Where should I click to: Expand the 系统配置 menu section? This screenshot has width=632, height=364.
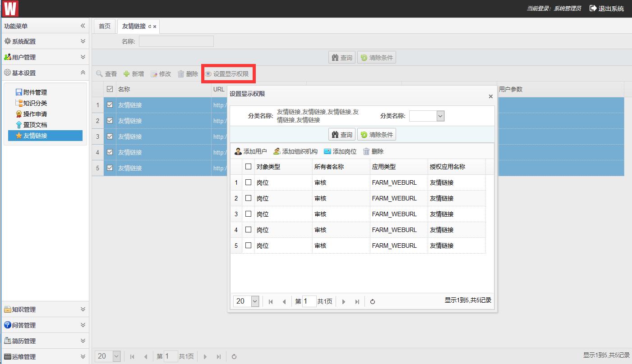[83, 41]
